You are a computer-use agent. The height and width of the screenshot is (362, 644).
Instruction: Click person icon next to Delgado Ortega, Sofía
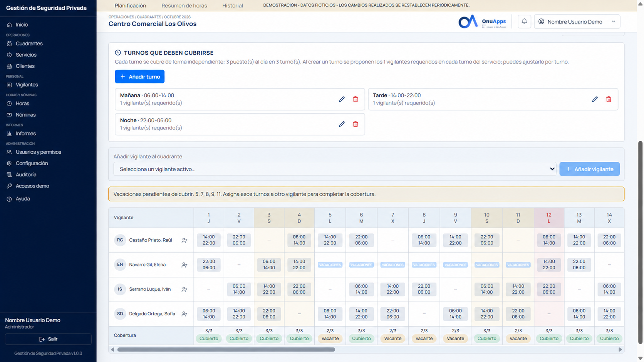[184, 314]
